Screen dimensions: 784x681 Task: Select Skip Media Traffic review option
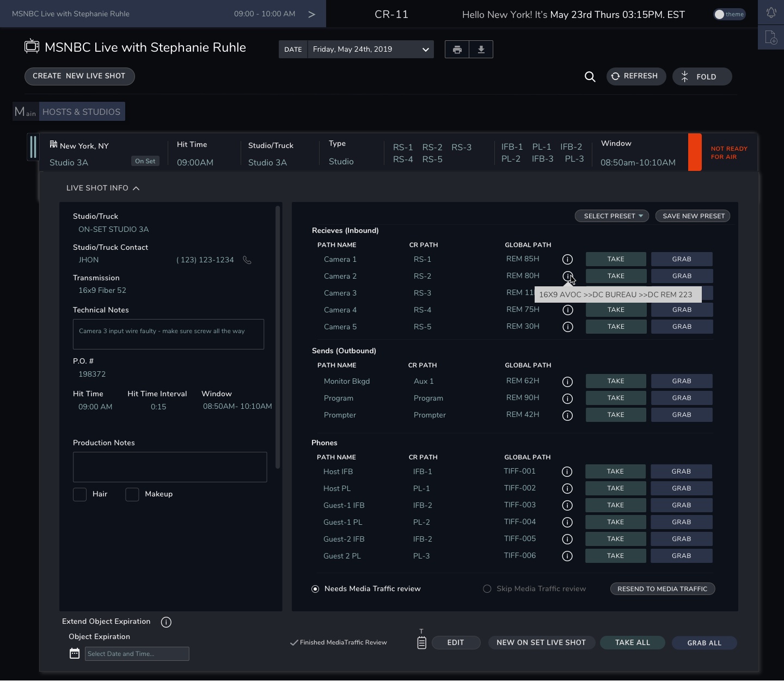(x=487, y=589)
